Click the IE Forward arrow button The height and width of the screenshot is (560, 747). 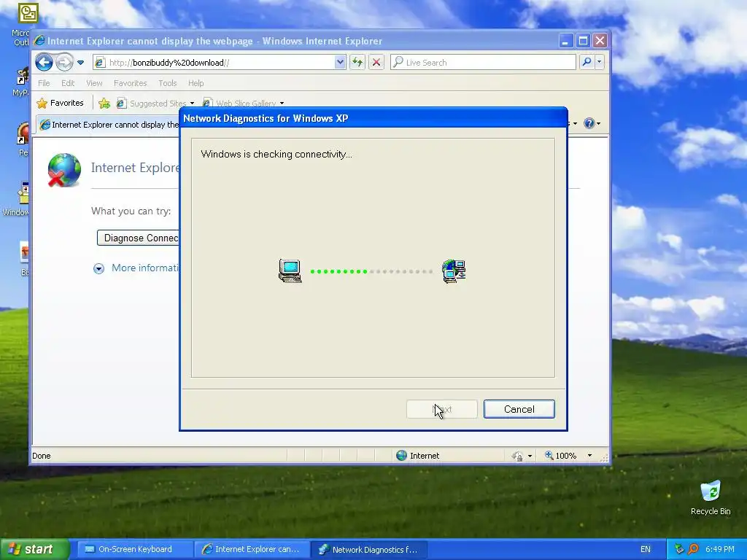(x=64, y=63)
